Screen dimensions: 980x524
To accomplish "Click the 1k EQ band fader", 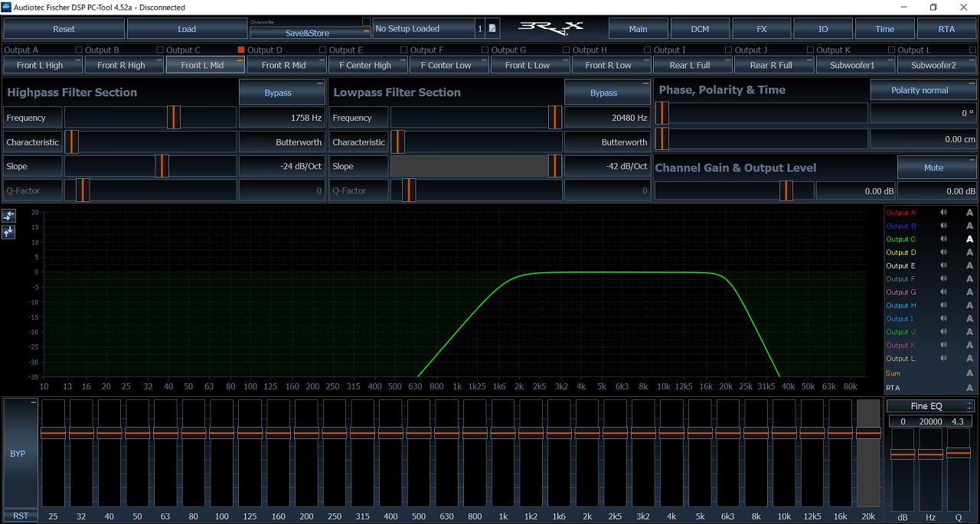I will pos(503,432).
